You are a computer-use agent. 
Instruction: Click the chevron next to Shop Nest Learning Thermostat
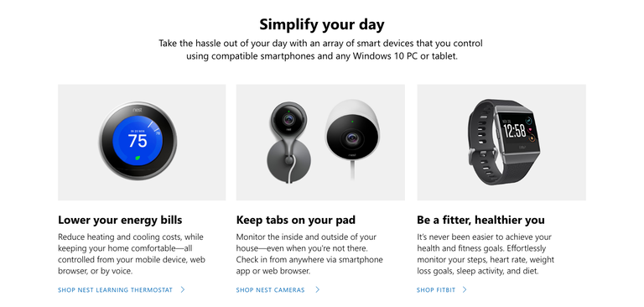coord(183,289)
